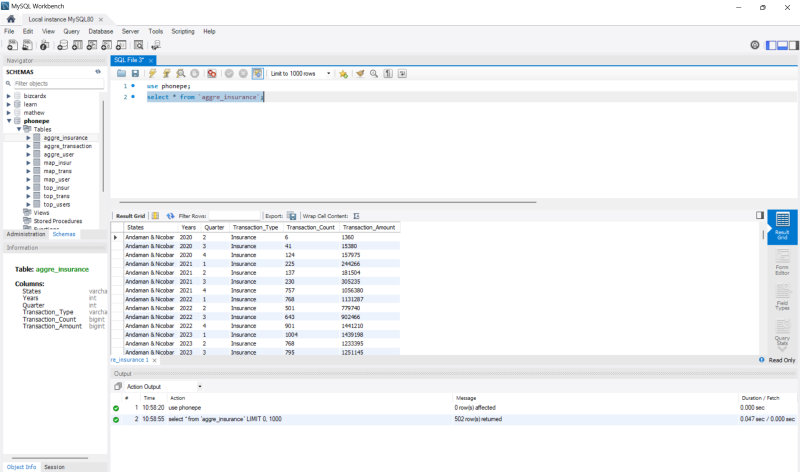The height and width of the screenshot is (472, 800).
Task: Click the rollback transaction X icon
Action: click(243, 73)
